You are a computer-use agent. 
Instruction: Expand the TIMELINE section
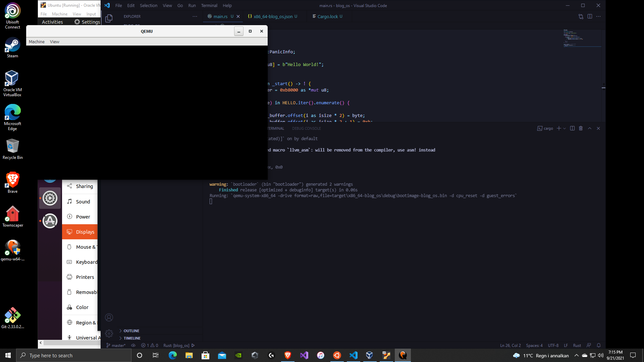[x=160, y=338]
